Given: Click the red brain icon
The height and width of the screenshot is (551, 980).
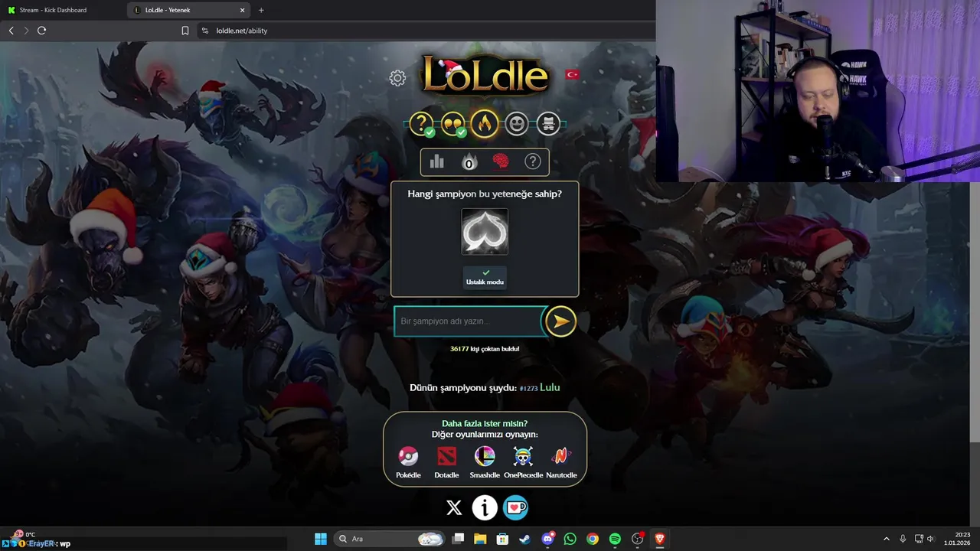Looking at the screenshot, I should pyautogui.click(x=501, y=161).
